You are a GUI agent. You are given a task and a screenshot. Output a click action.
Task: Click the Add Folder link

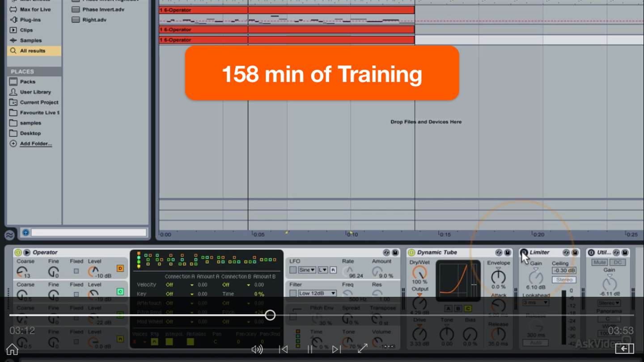click(x=36, y=143)
